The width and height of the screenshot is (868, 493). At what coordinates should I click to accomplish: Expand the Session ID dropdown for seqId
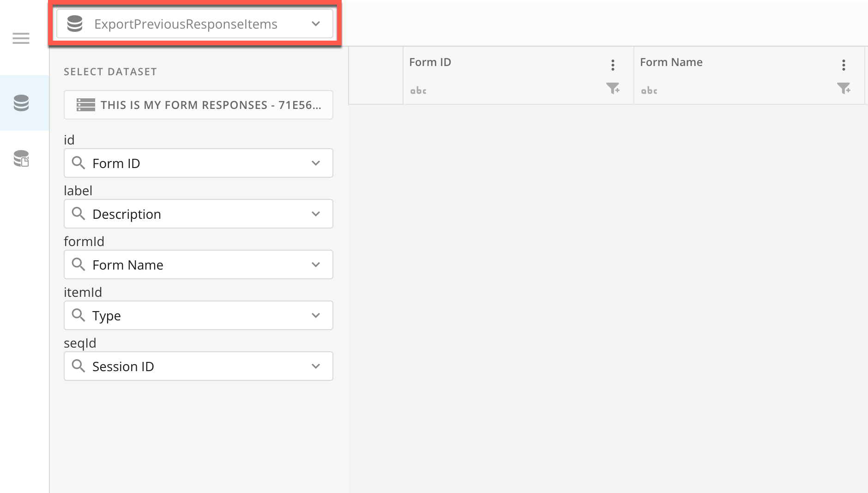pyautogui.click(x=316, y=366)
